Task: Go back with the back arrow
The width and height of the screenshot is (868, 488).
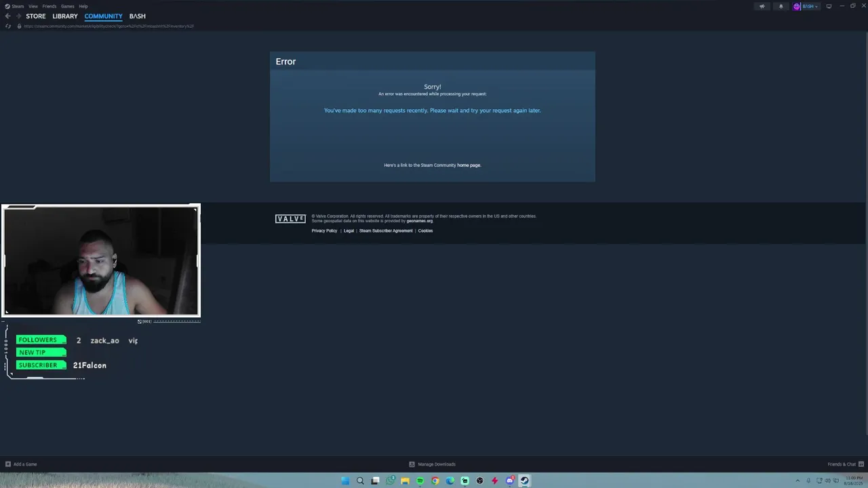Action: 7,16
